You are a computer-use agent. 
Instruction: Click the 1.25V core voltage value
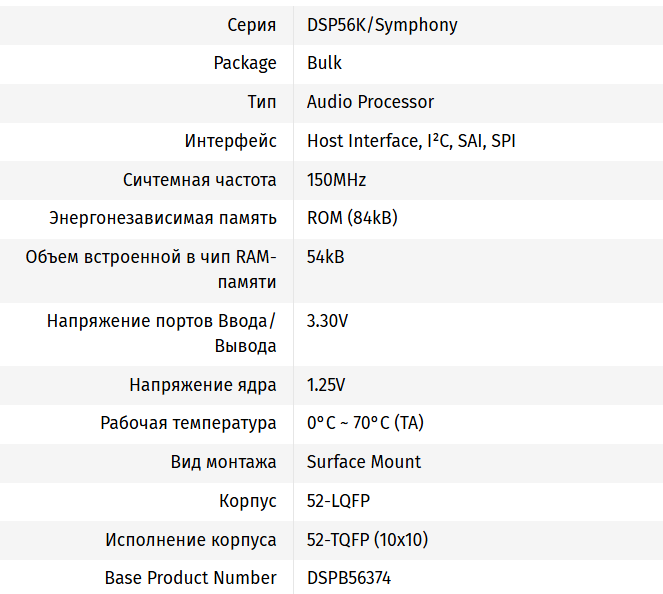(326, 385)
